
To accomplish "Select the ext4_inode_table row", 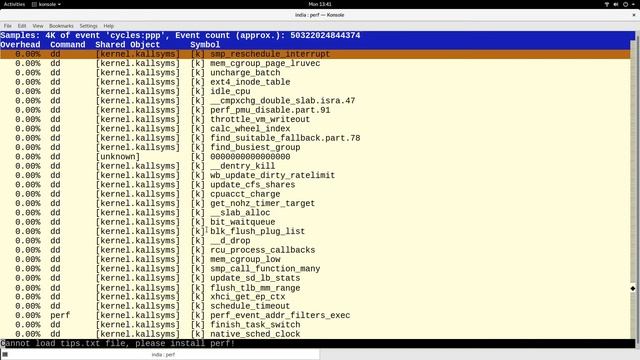I will 315,82.
